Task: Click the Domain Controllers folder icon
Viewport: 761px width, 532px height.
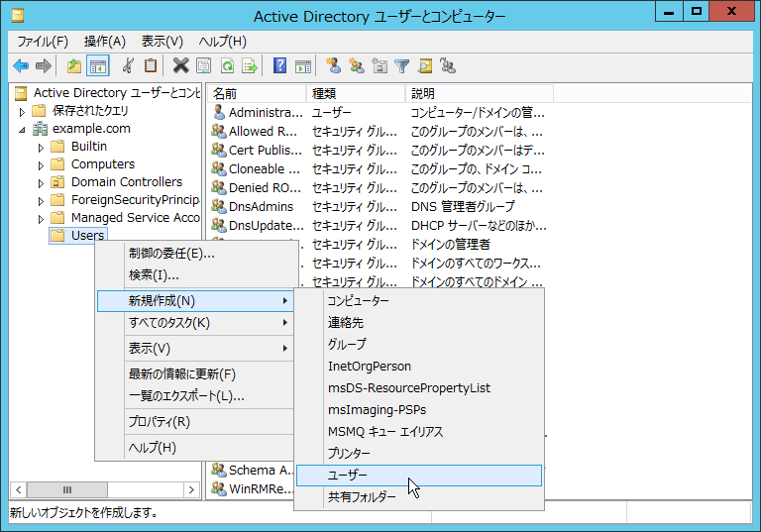Action: coord(57,182)
